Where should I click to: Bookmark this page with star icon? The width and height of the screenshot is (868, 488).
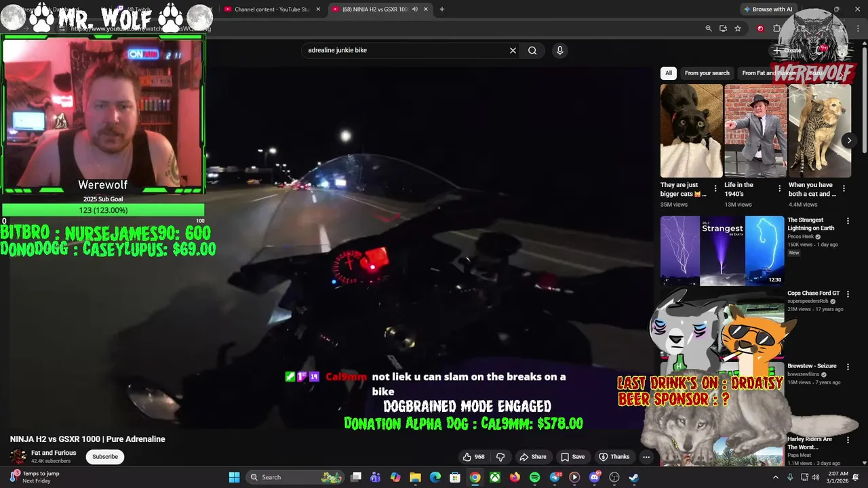point(738,28)
